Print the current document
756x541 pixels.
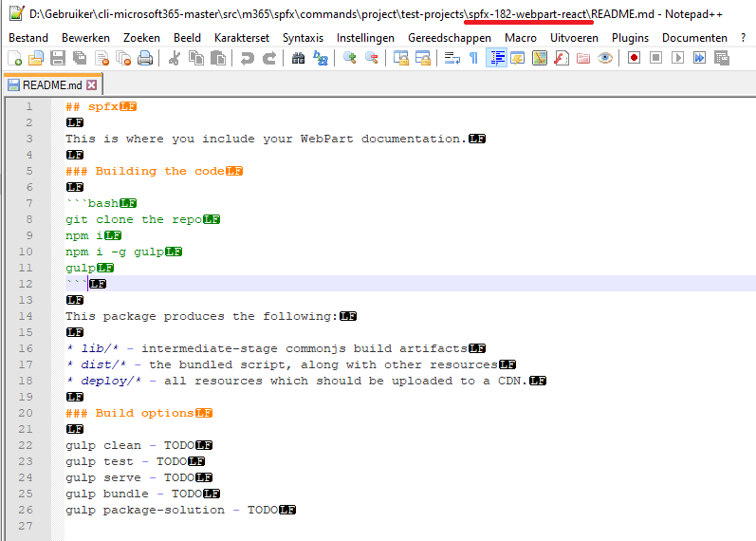click(x=145, y=59)
